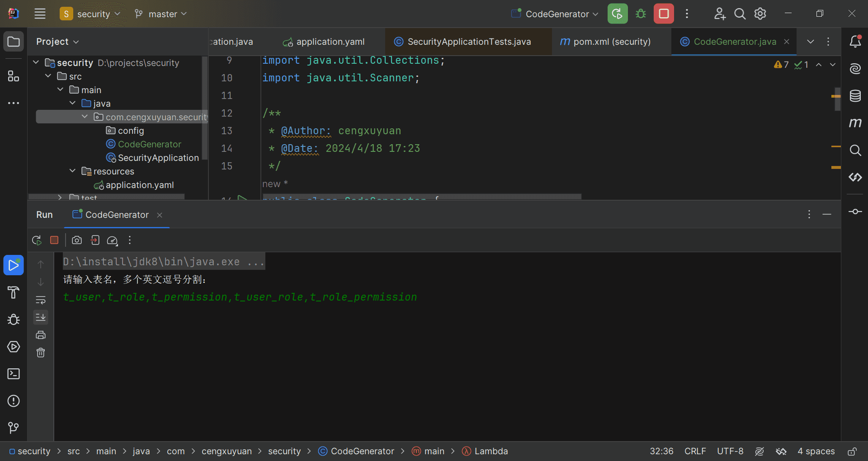Open the Database tool window
868x461 pixels.
click(x=855, y=96)
